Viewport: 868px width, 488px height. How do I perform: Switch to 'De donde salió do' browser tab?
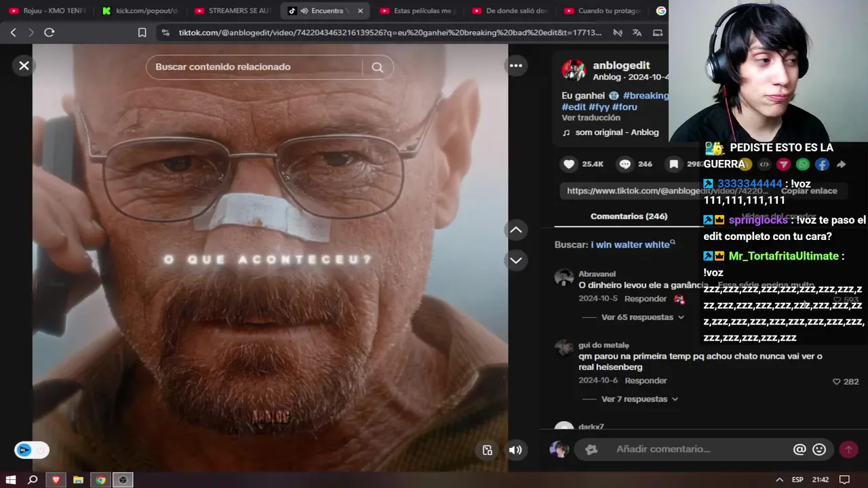tap(509, 11)
